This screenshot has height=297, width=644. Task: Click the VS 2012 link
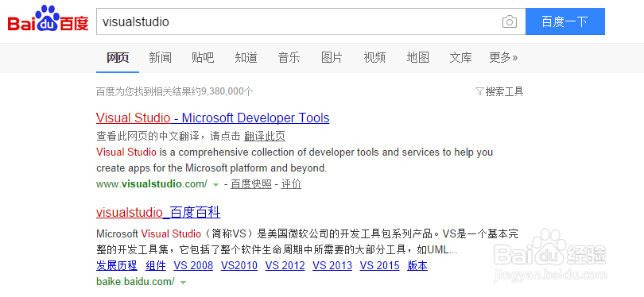pyautogui.click(x=285, y=265)
